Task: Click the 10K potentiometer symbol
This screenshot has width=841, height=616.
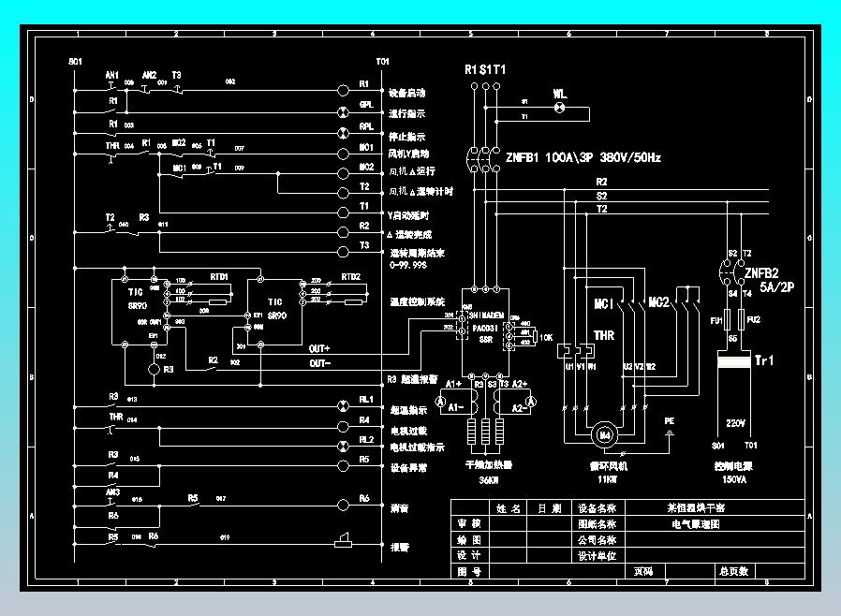Action: pos(535,337)
